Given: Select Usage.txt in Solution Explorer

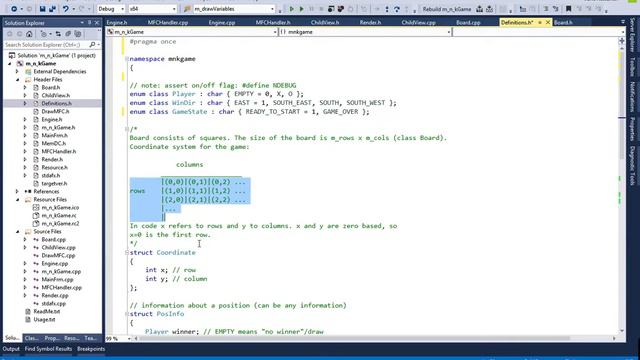Looking at the screenshot, I should tap(44, 320).
